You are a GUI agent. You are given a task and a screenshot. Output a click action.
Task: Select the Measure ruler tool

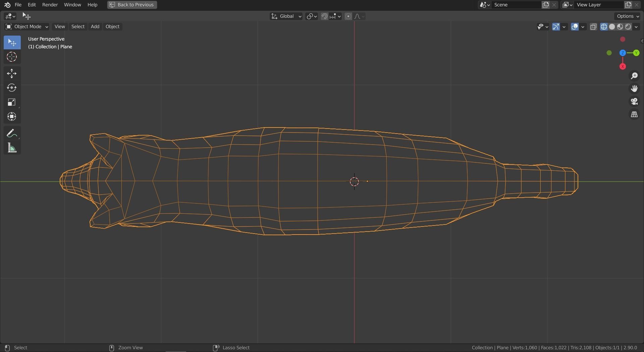point(12,148)
